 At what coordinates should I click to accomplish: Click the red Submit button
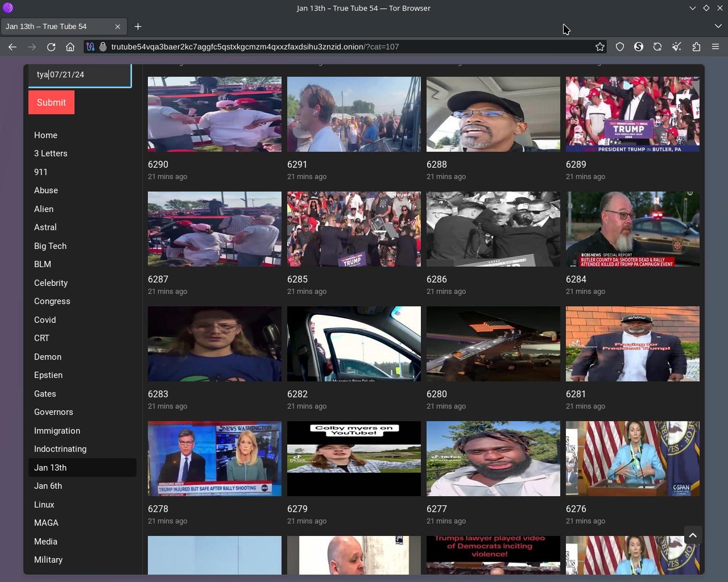[51, 102]
